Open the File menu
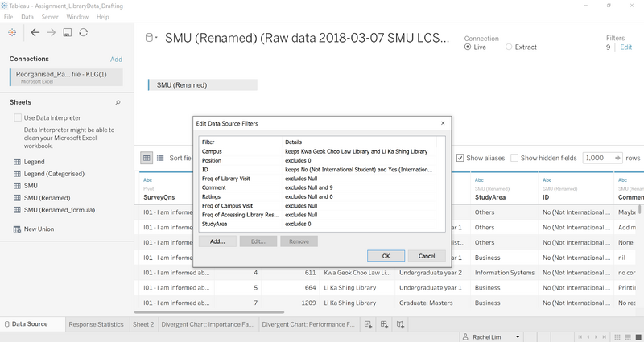 click(8, 17)
